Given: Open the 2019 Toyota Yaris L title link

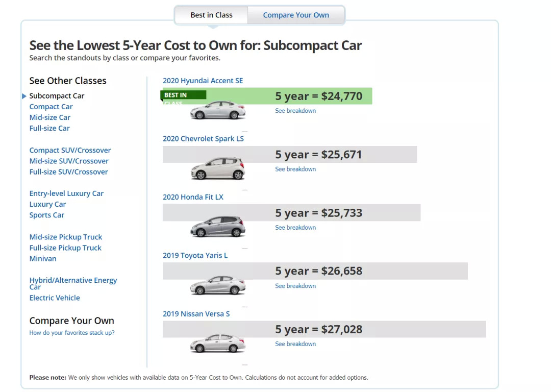Looking at the screenshot, I should point(195,255).
